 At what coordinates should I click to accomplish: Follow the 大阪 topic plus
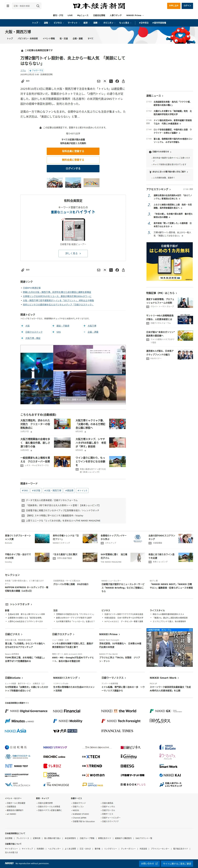click(x=22, y=326)
